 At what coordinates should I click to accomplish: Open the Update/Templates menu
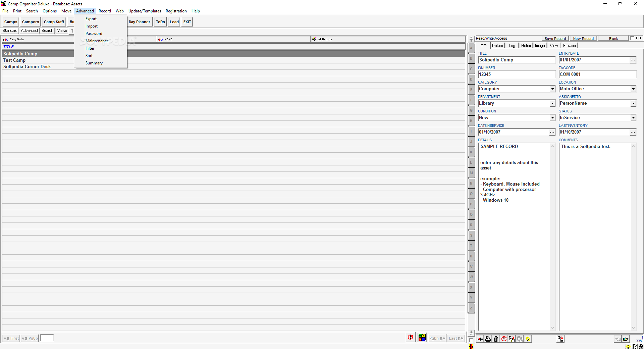(145, 11)
